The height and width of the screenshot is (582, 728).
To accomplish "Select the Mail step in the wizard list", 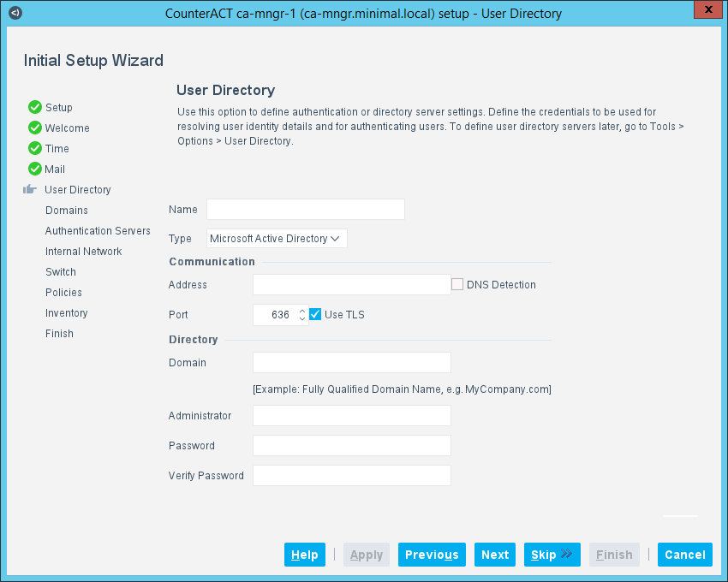I will [x=55, y=169].
